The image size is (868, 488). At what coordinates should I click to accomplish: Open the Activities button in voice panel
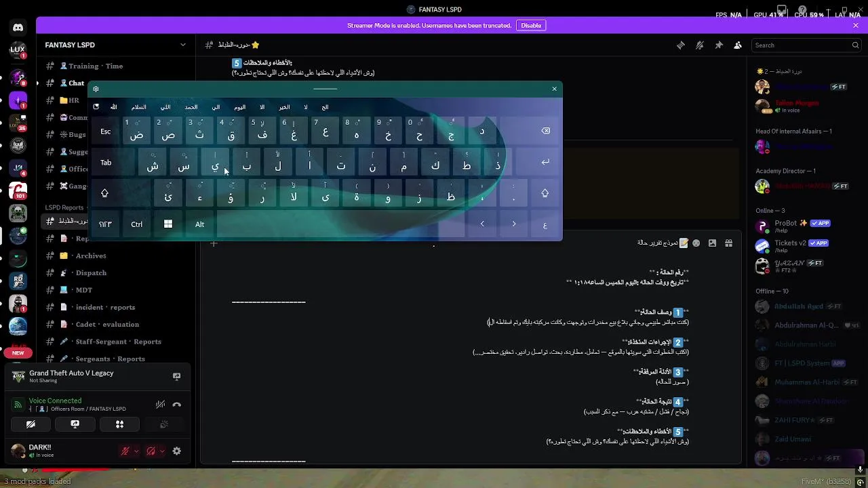click(x=119, y=424)
